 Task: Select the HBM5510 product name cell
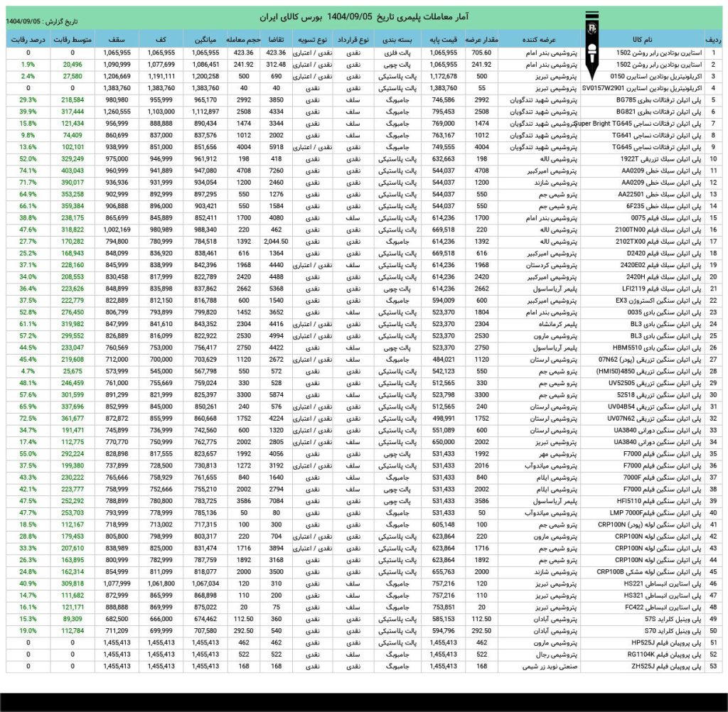tap(643, 348)
